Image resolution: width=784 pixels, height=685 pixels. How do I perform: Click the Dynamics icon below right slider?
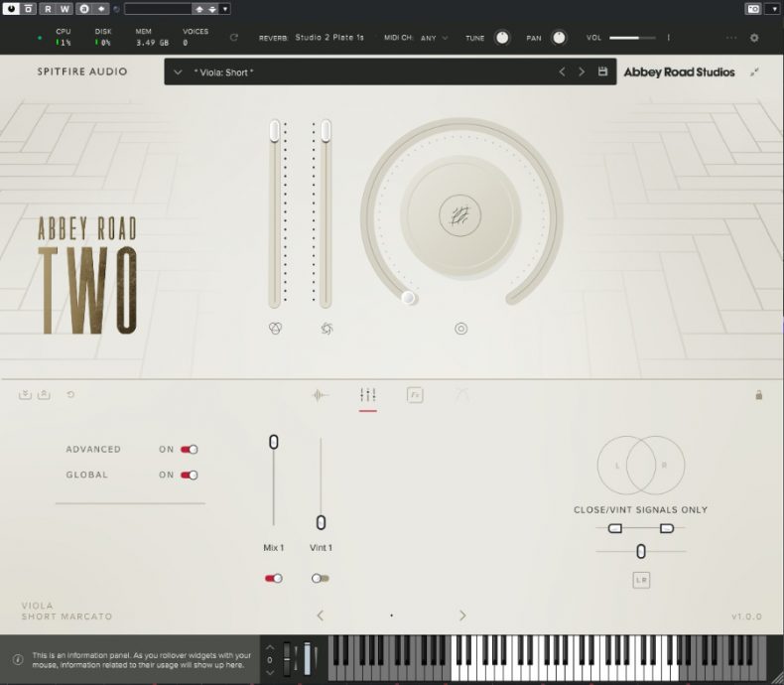click(327, 328)
